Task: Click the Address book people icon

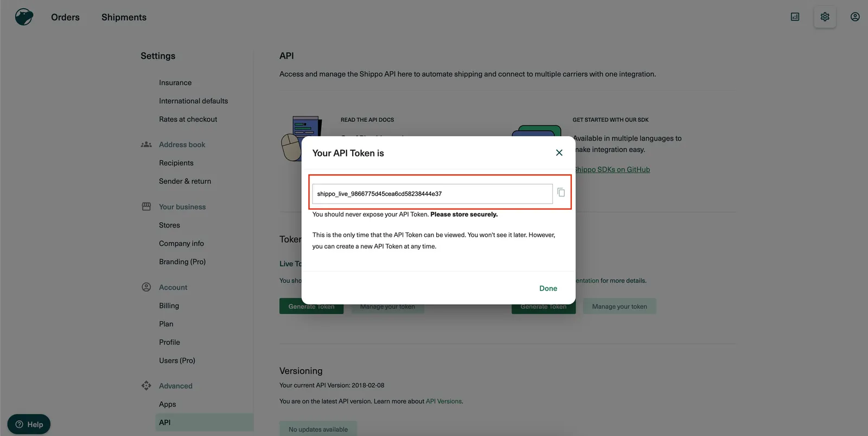Action: 146,144
